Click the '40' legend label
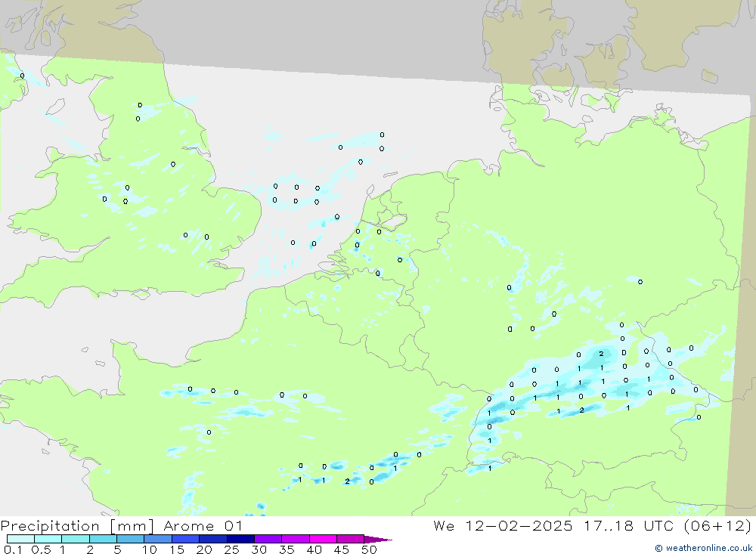This screenshot has width=756, height=554. (314, 549)
